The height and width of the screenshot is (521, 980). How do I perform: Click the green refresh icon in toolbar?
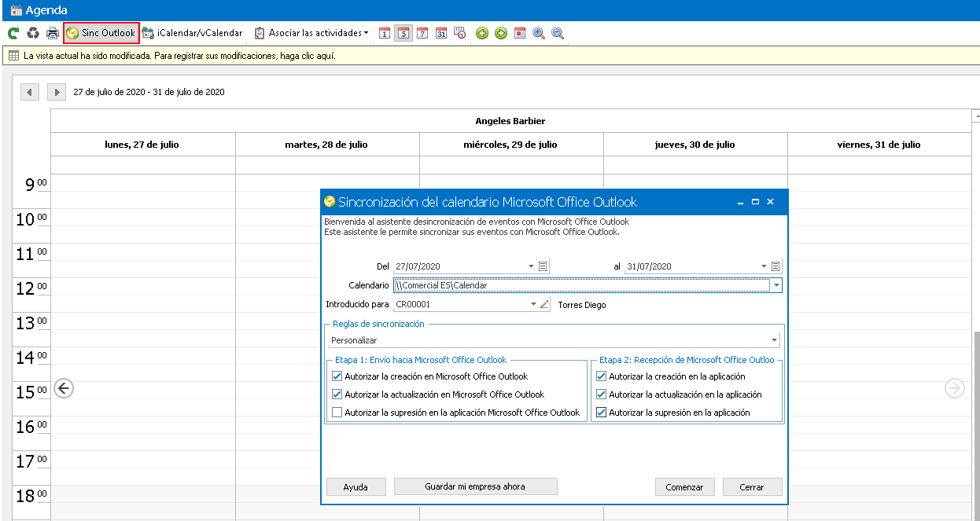pos(13,33)
